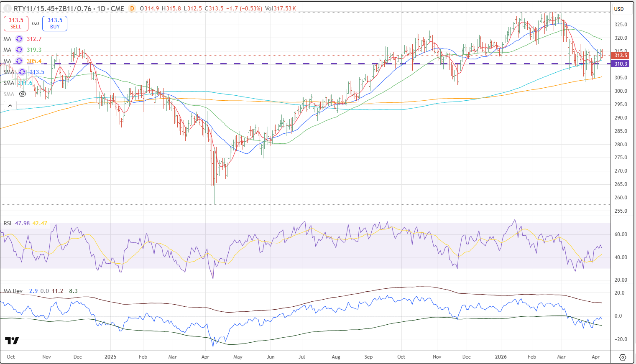
Task: Select the RSI indicator legend label
Action: 8,223
